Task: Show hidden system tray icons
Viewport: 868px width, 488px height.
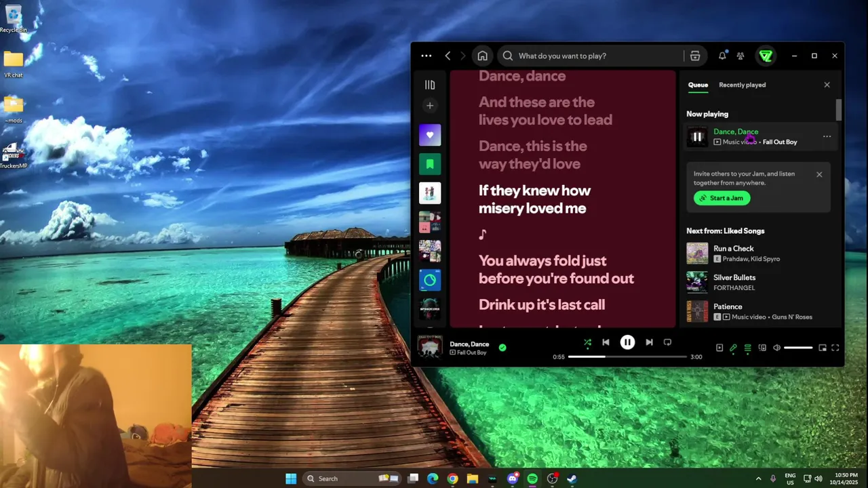Action: (758, 479)
